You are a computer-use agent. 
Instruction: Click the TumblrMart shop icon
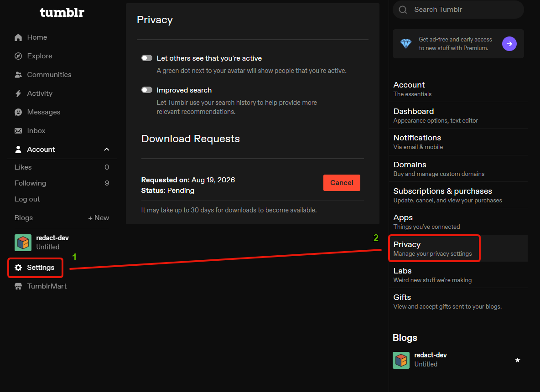18,286
